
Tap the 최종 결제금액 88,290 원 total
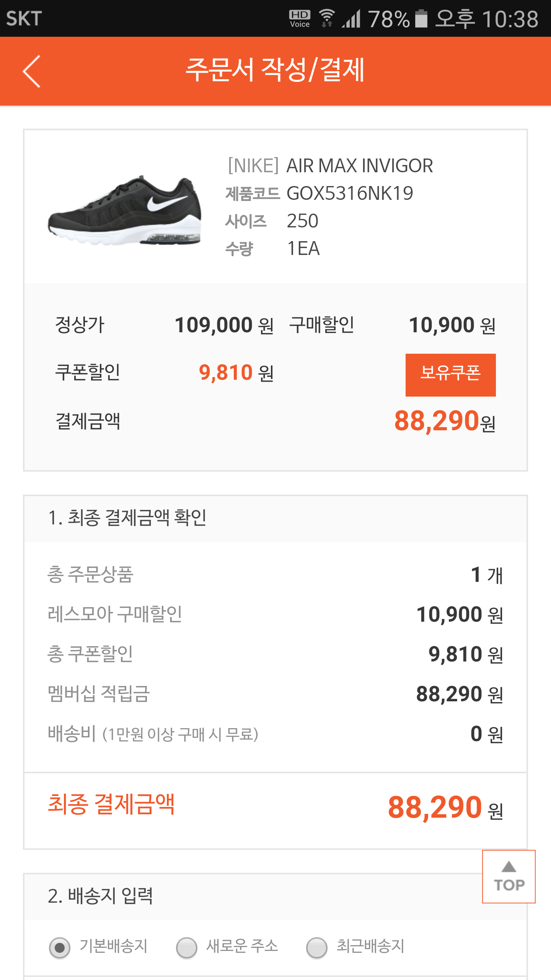click(x=445, y=808)
